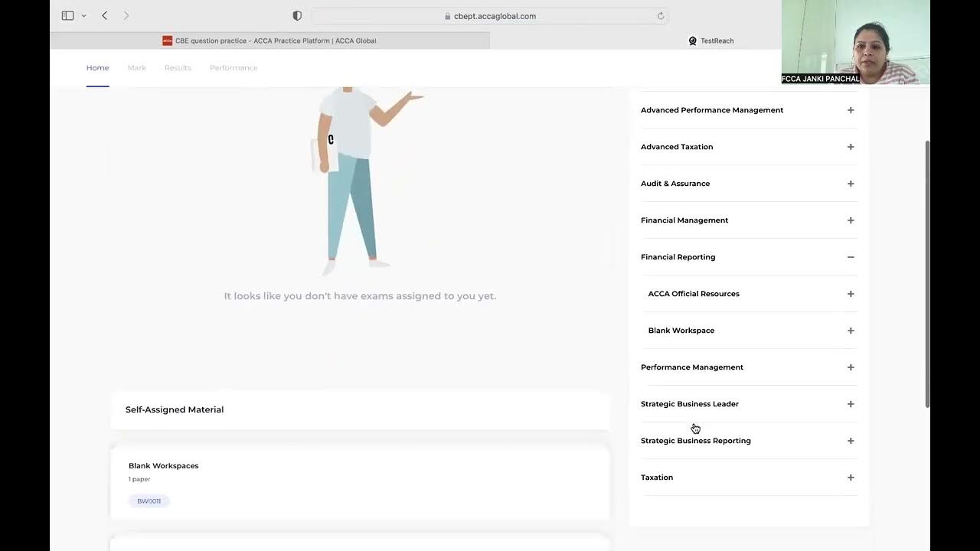Viewport: 980px width, 551px height.
Task: Expand Strategic Business Leader plus icon
Action: pos(851,404)
